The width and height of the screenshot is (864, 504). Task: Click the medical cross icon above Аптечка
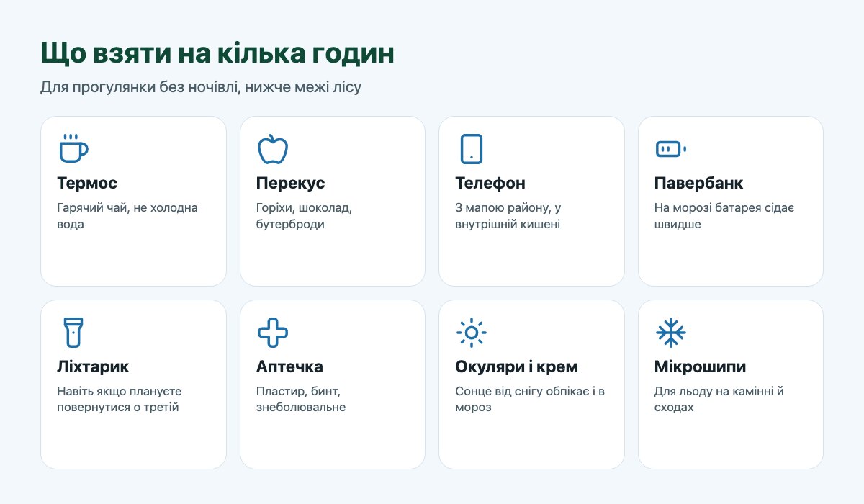click(x=272, y=332)
